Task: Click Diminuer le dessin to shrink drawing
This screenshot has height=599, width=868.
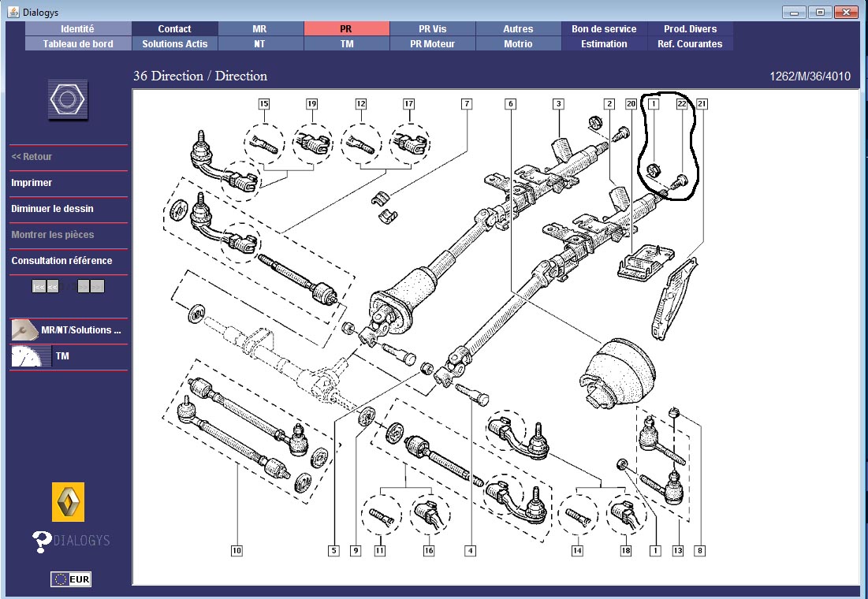Action: 52,209
